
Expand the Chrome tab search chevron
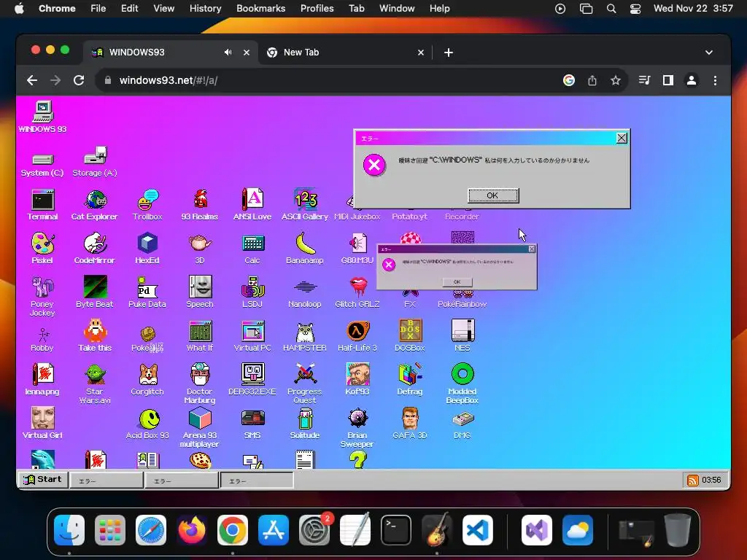pos(709,52)
